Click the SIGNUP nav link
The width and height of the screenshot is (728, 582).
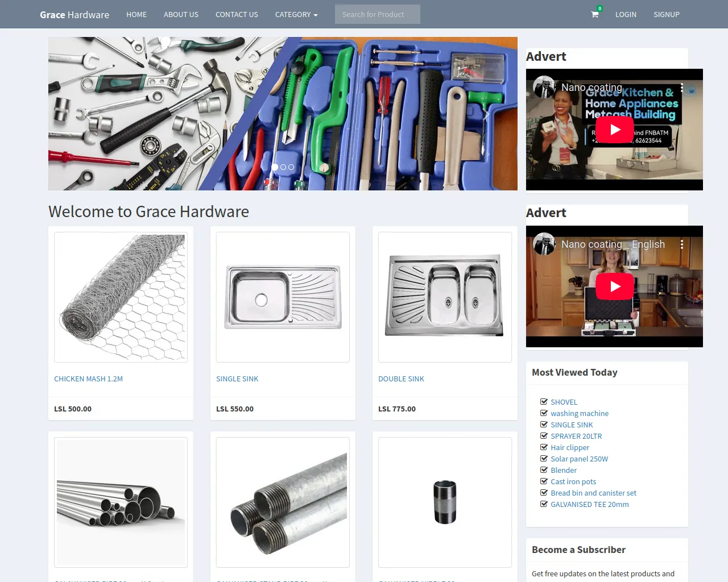click(x=667, y=14)
